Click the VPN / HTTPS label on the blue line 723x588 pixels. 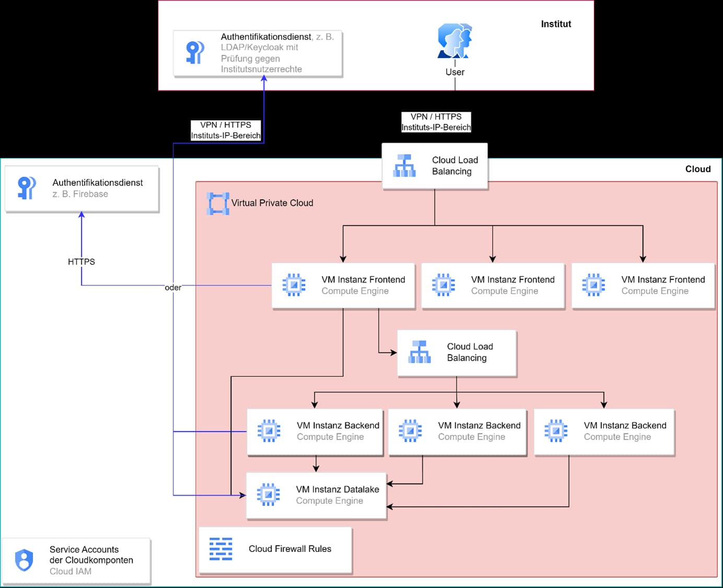(226, 130)
